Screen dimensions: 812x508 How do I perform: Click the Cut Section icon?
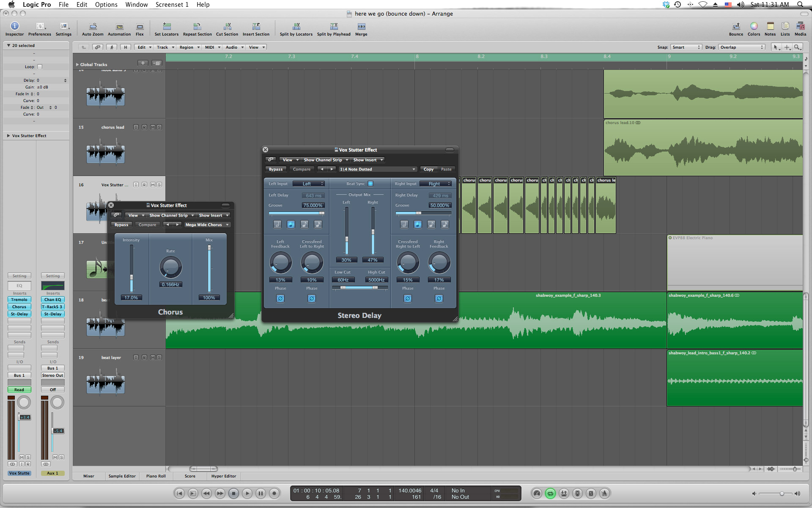coord(227,26)
